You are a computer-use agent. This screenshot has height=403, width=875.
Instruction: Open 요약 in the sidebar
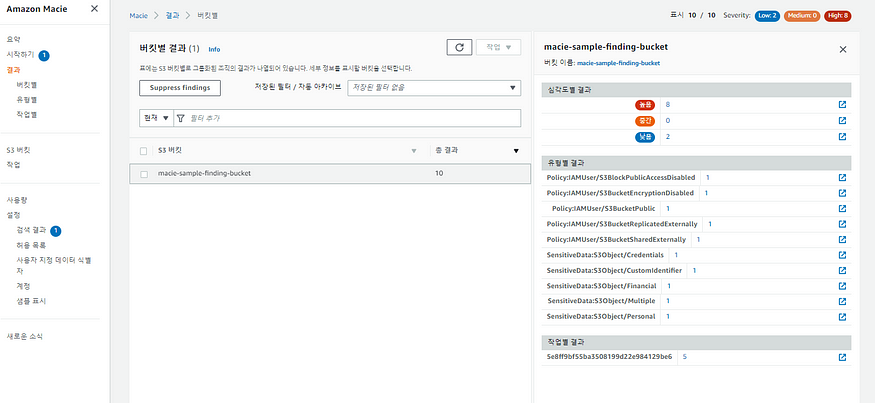(x=13, y=40)
